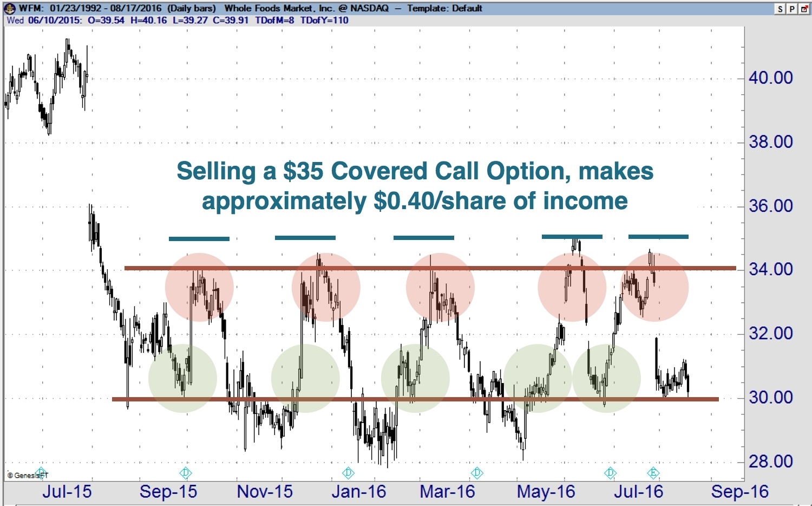812x506 pixels.
Task: Click the 28.00 price axis label
Action: click(771, 462)
